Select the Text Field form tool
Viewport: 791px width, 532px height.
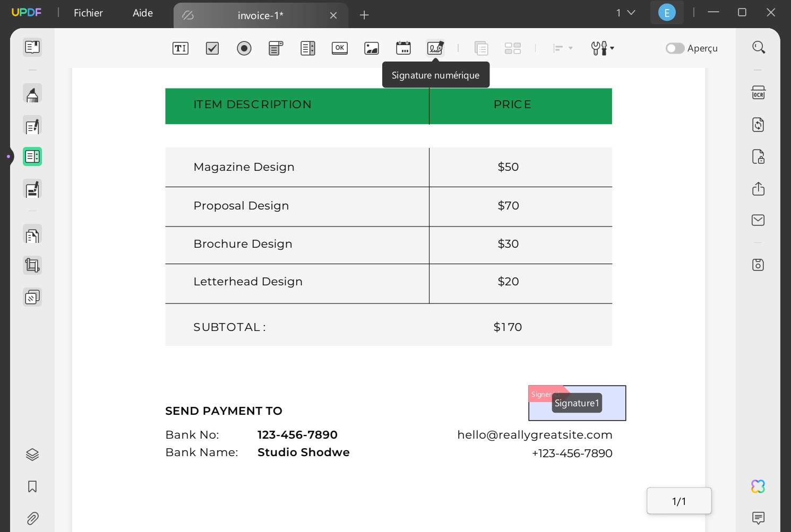pyautogui.click(x=180, y=48)
